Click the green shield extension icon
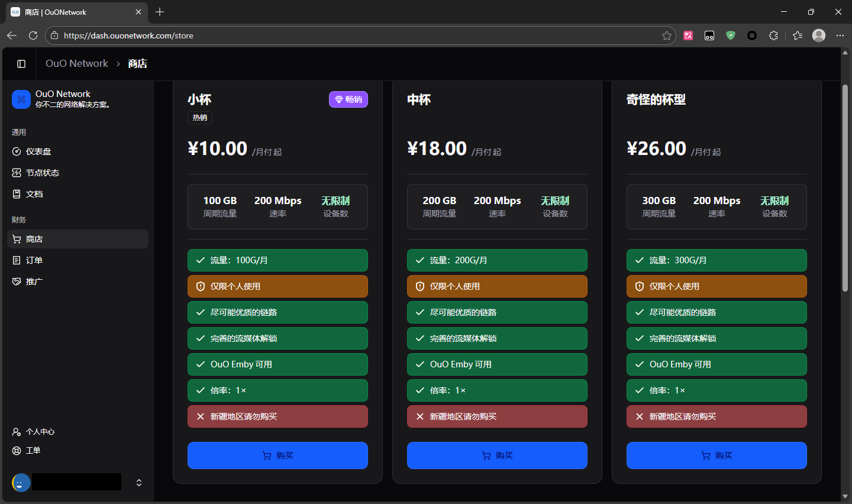The width and height of the screenshot is (852, 504). (x=731, y=35)
